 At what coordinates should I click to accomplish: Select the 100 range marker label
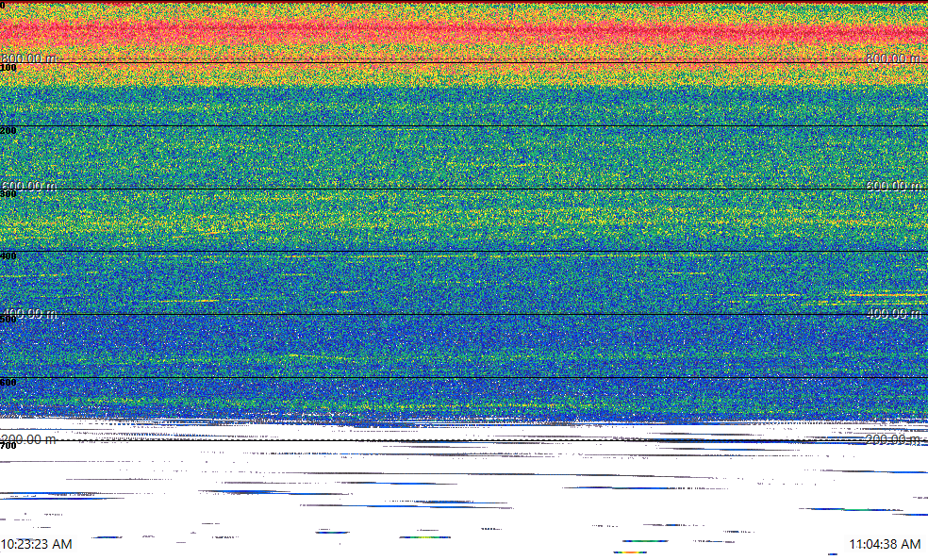(x=8, y=68)
